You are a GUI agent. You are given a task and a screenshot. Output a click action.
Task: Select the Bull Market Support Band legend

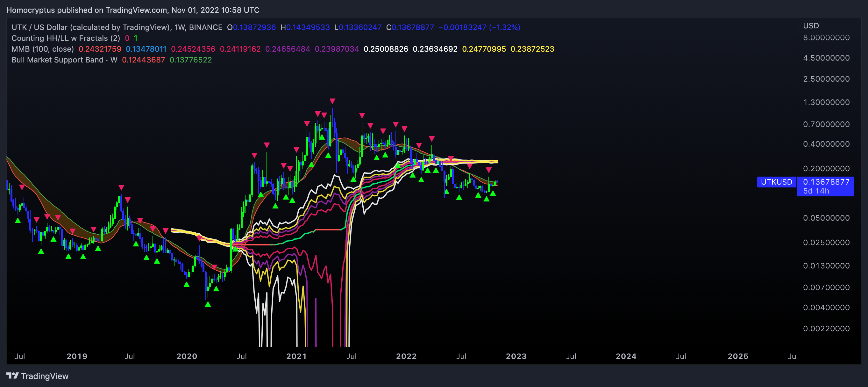[64, 60]
